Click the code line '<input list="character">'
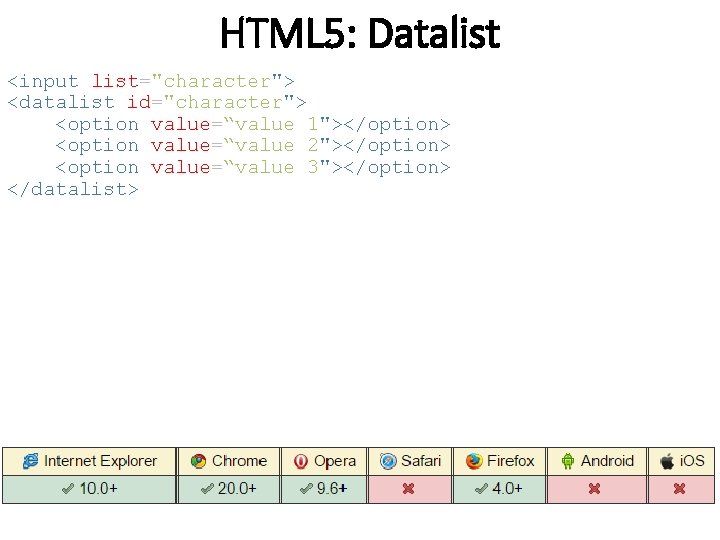 point(151,82)
